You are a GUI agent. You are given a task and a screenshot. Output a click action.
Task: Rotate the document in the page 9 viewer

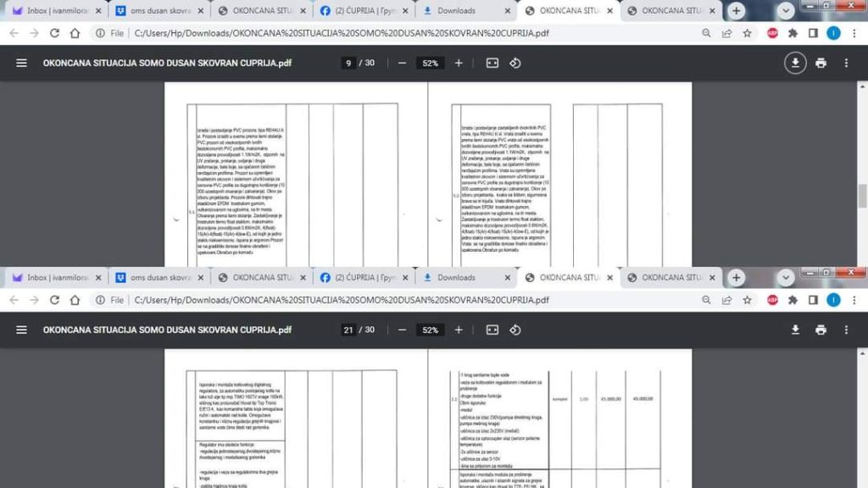pos(515,64)
